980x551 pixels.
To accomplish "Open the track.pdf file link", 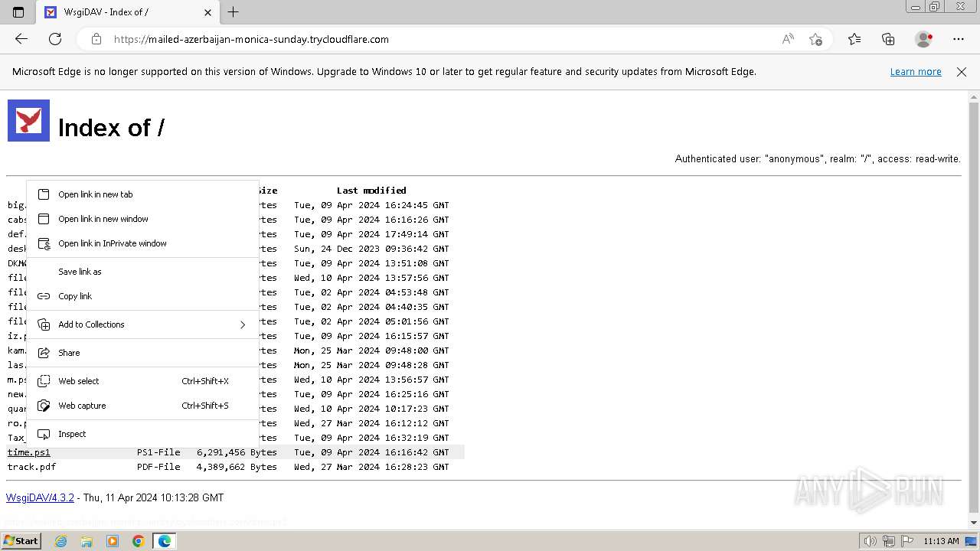I will 31,467.
